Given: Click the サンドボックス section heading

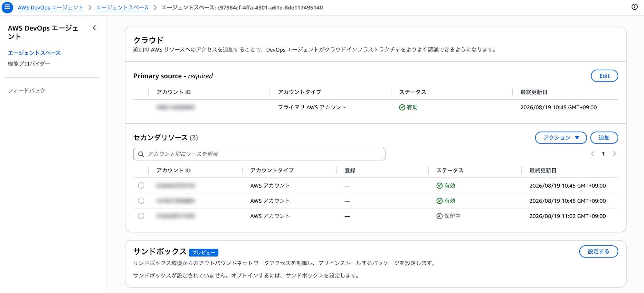Looking at the screenshot, I should point(160,251).
